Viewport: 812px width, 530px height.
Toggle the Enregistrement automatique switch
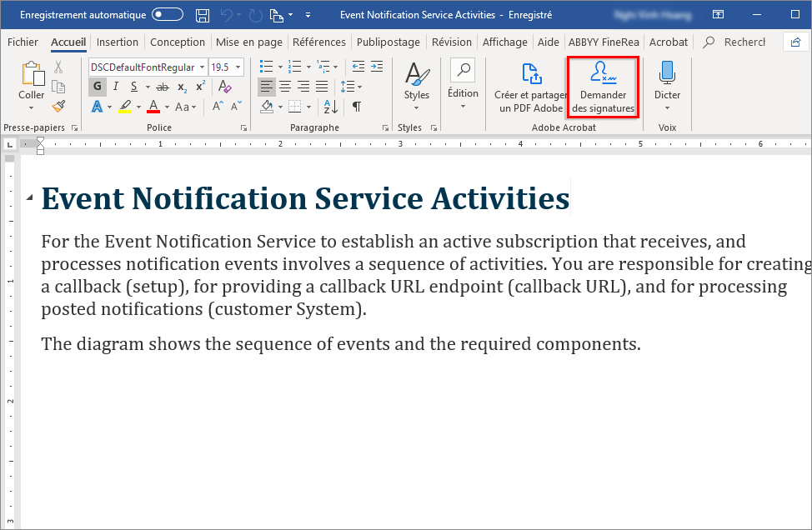pos(168,14)
